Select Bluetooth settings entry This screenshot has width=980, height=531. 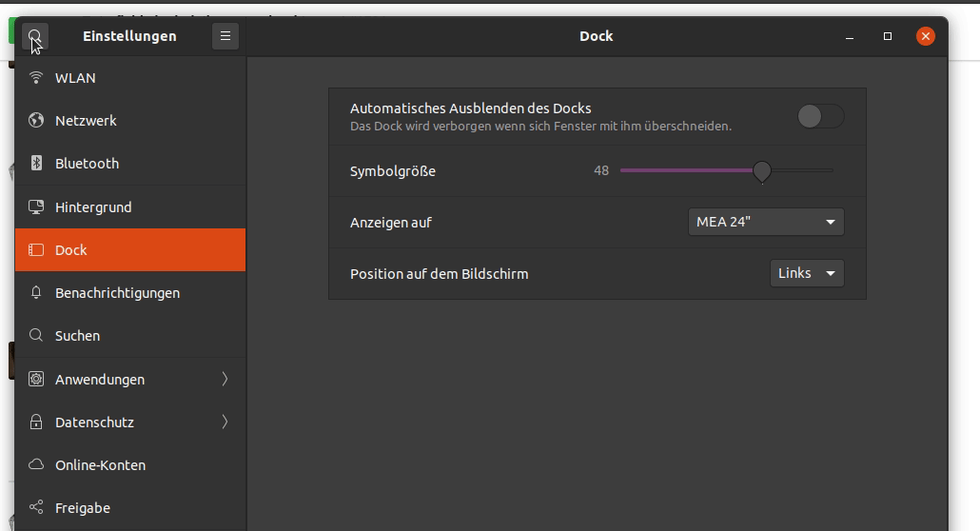pyautogui.click(x=130, y=164)
